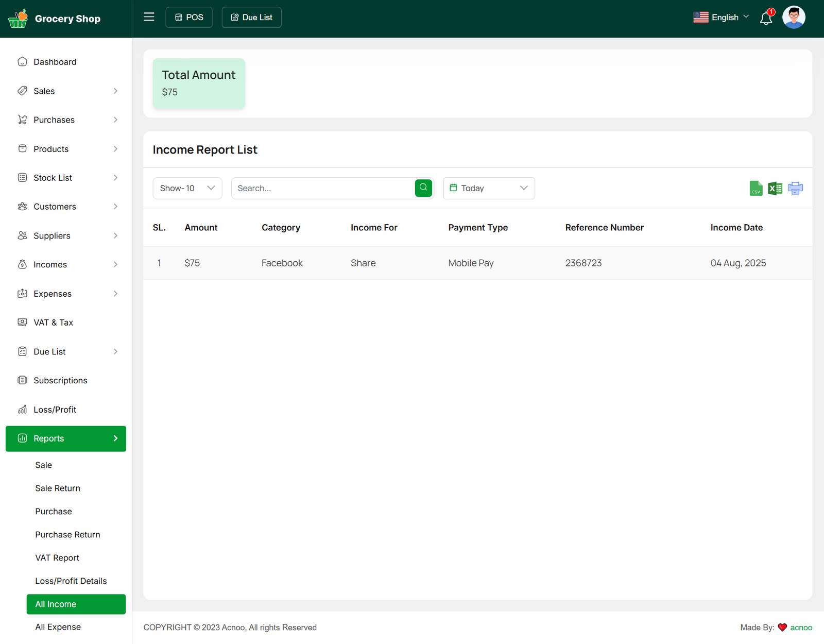Print the income report list
Screen dimensions: 824x644
point(795,189)
